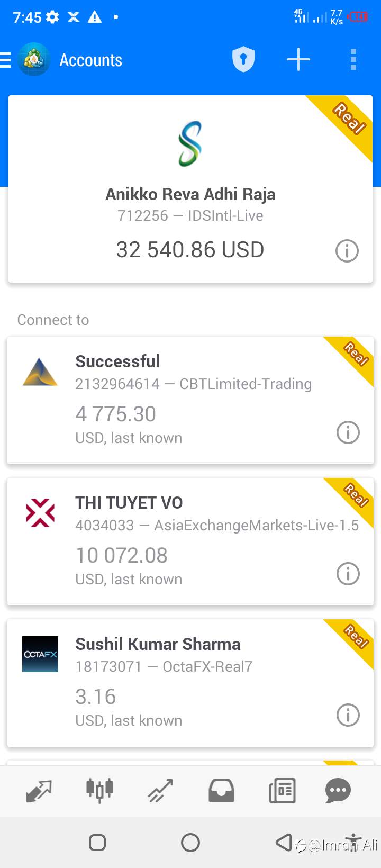Open the Quotes tab with arrows icon

point(39,791)
